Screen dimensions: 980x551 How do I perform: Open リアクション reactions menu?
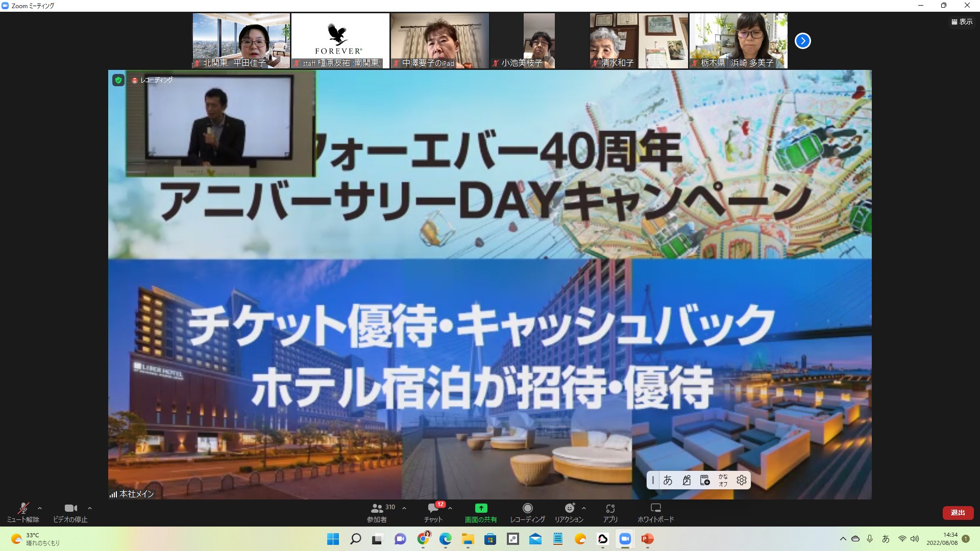pos(569,512)
